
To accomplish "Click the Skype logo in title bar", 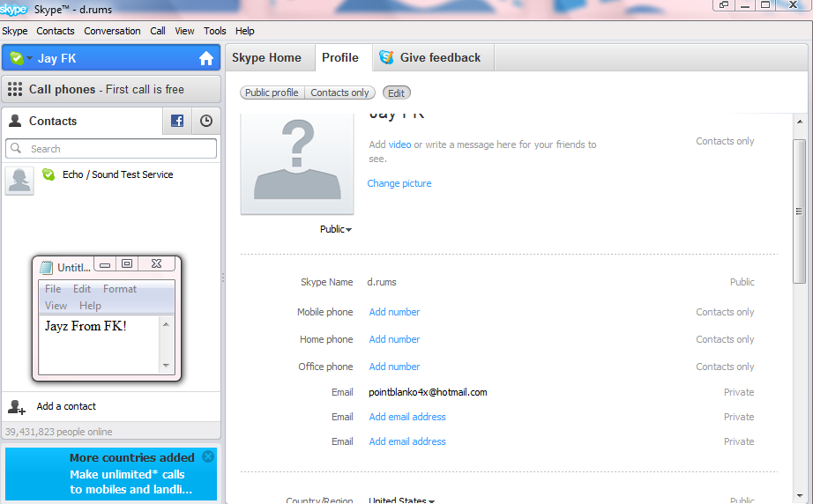I will click(14, 9).
